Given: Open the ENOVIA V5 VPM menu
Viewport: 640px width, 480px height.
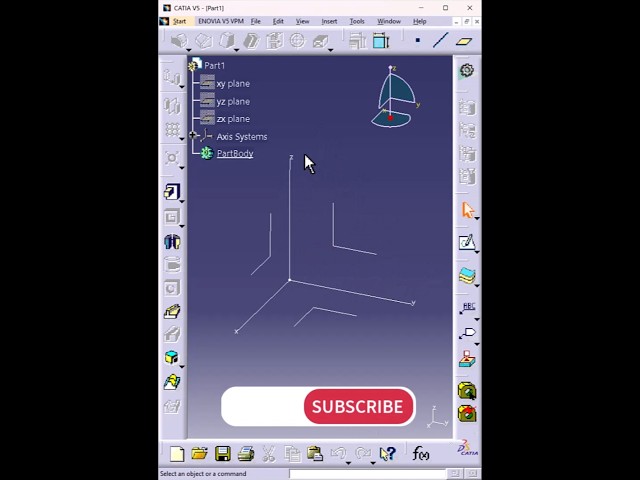Looking at the screenshot, I should 221,21.
